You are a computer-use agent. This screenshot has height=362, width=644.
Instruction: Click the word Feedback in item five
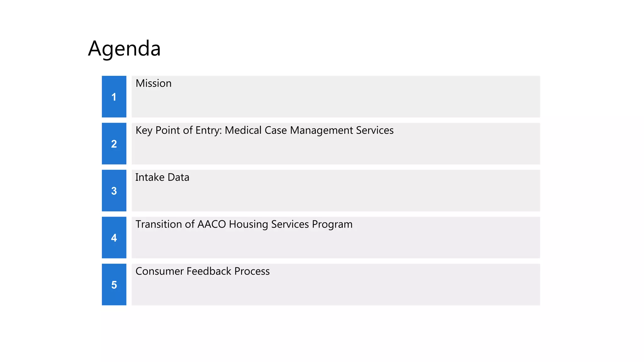[209, 271]
